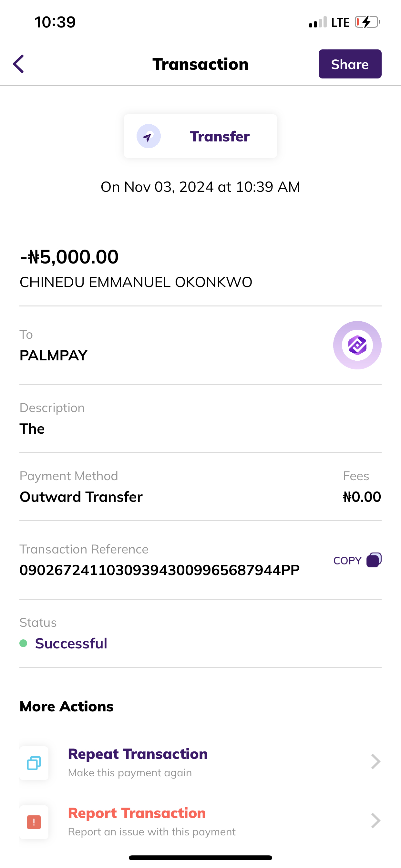Image resolution: width=401 pixels, height=868 pixels.
Task: Expand Repeat Transaction chevron arrow
Action: (x=375, y=761)
